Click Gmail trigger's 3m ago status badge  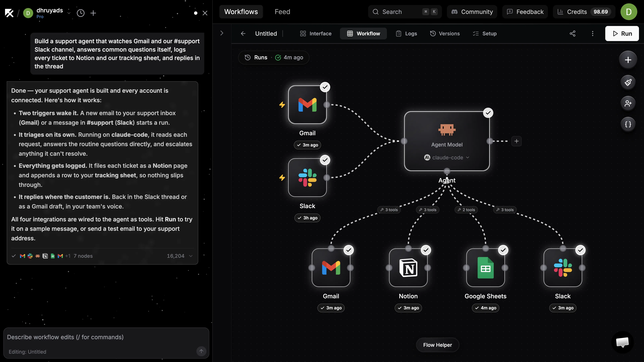coord(307,145)
